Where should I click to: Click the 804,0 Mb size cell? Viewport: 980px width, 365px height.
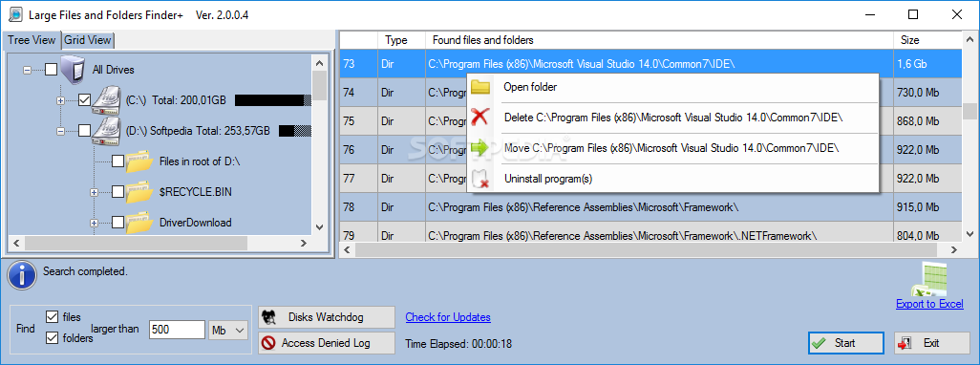coord(927,235)
